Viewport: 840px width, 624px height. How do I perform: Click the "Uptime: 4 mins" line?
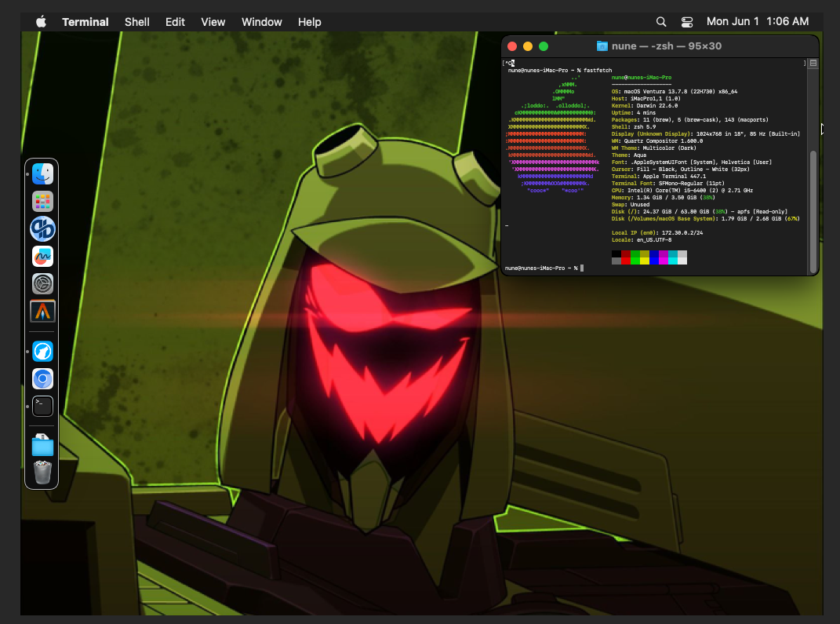[x=633, y=112]
